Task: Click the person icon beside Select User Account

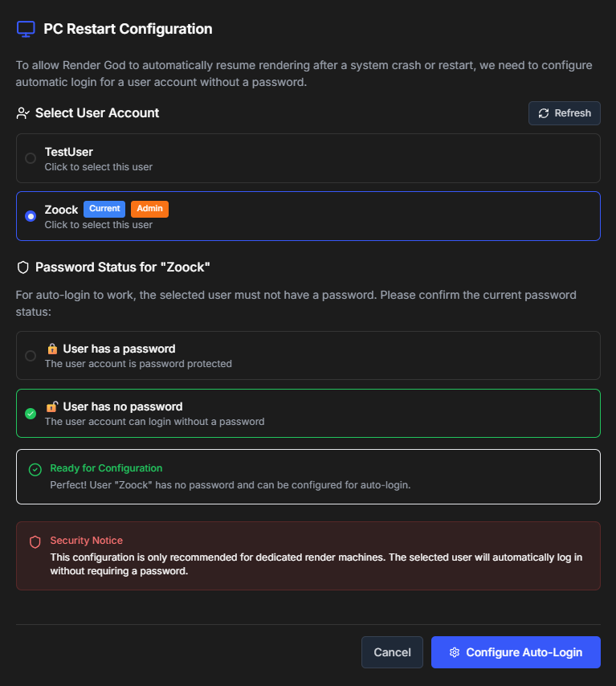Action: [22, 113]
